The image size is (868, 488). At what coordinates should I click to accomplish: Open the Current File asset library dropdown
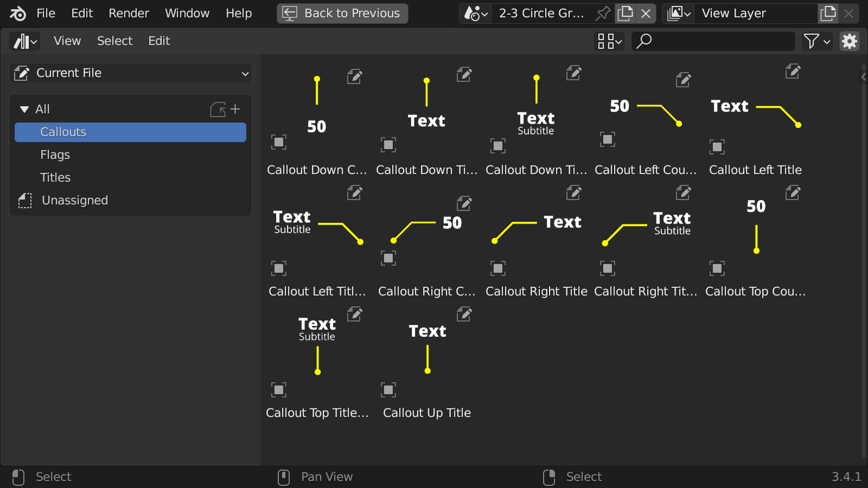[130, 73]
